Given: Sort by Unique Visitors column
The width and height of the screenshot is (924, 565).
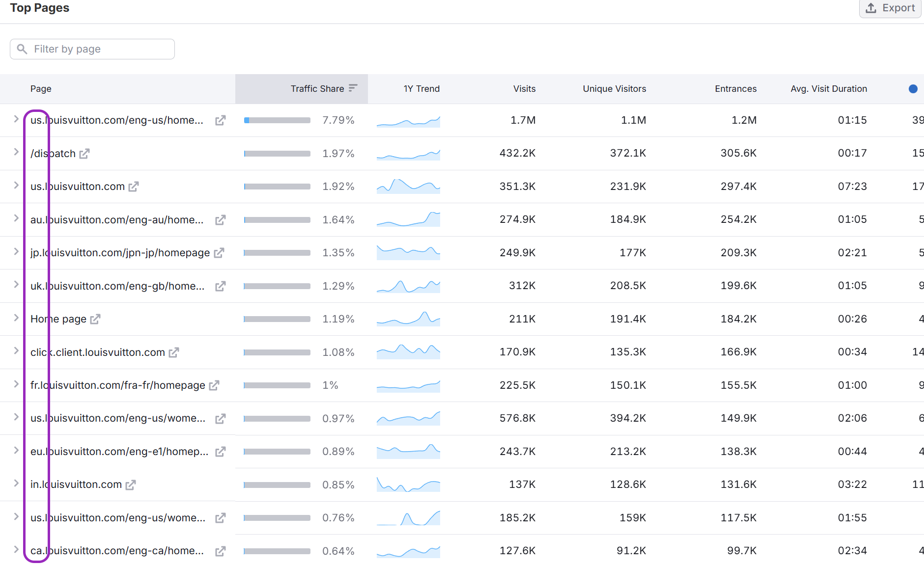Looking at the screenshot, I should (x=614, y=89).
